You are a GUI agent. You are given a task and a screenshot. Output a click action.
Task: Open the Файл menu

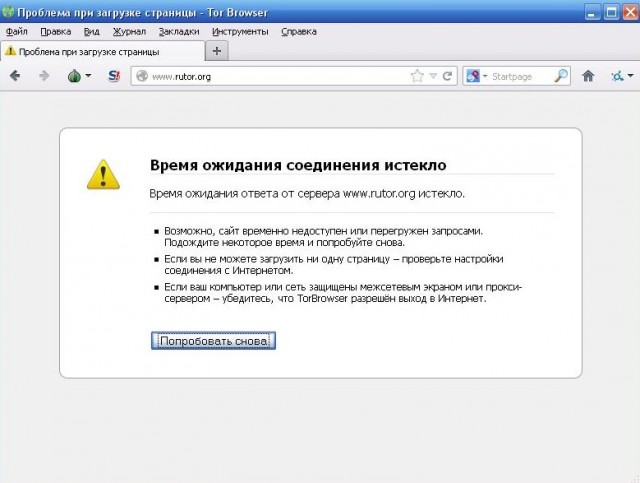(16, 32)
